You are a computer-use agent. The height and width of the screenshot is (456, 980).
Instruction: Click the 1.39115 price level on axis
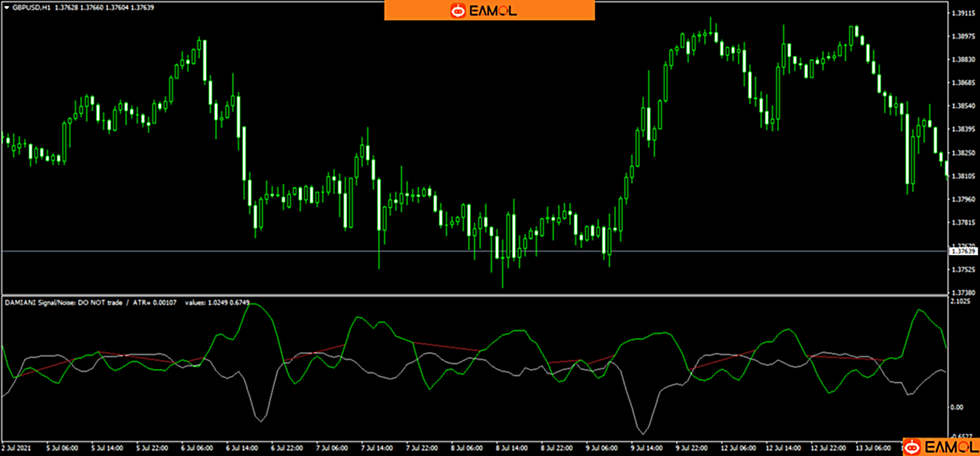tap(962, 13)
